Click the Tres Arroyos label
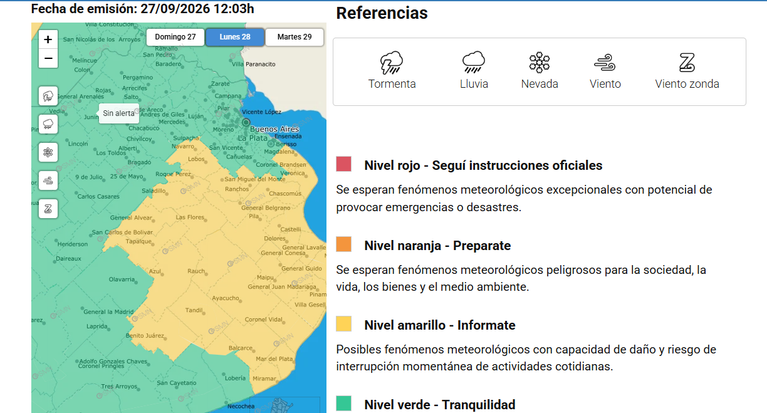The height and width of the screenshot is (413, 767). pos(119,386)
